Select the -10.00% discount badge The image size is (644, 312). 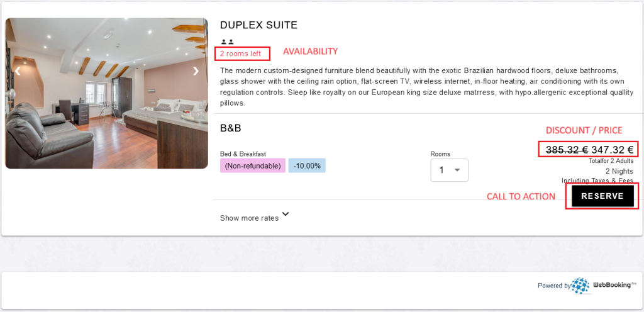click(x=307, y=166)
